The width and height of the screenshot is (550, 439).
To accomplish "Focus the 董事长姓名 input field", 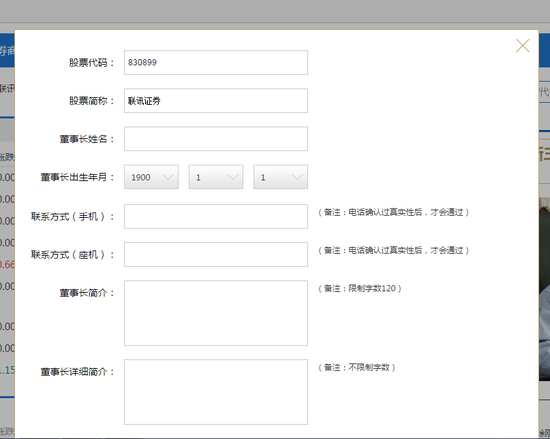I will click(216, 139).
